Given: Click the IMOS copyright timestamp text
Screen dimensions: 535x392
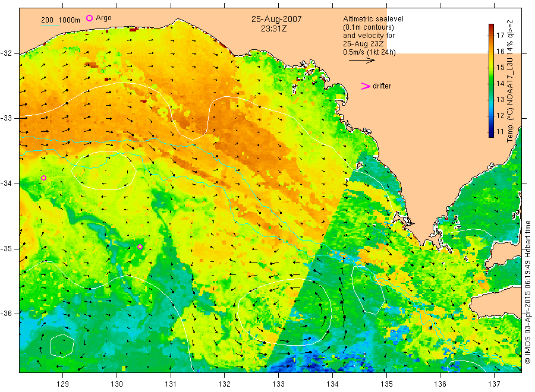Looking at the screenshot, I should pos(528,292).
